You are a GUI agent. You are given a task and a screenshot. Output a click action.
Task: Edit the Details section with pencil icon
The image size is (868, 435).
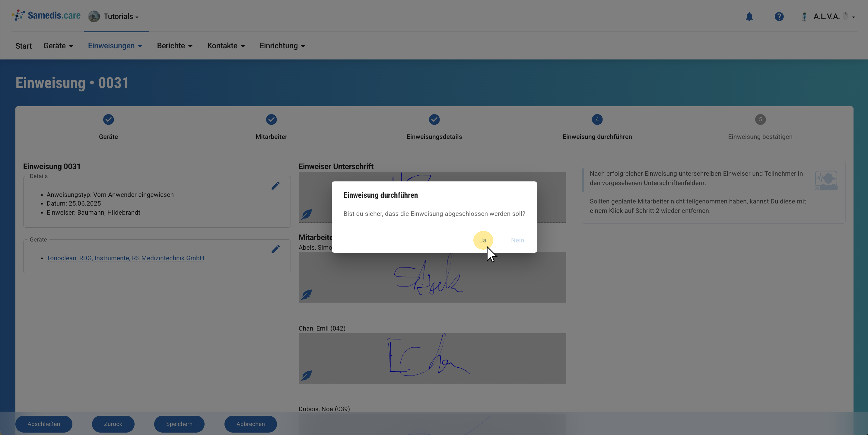(275, 186)
